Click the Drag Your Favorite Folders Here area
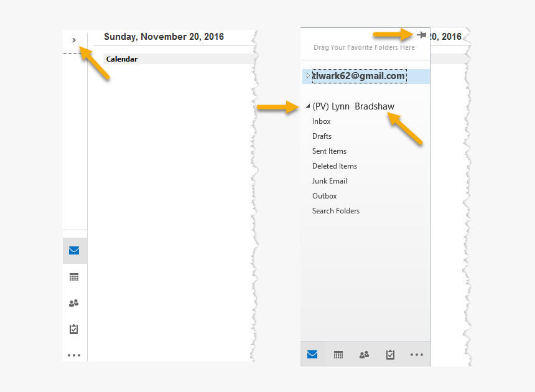The height and width of the screenshot is (392, 535). pyautogui.click(x=364, y=47)
